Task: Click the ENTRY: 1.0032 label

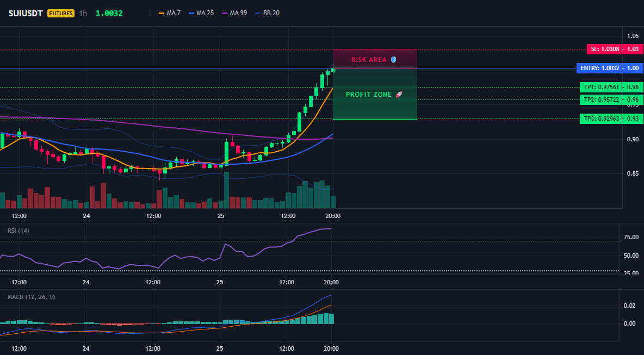Action: (x=599, y=68)
